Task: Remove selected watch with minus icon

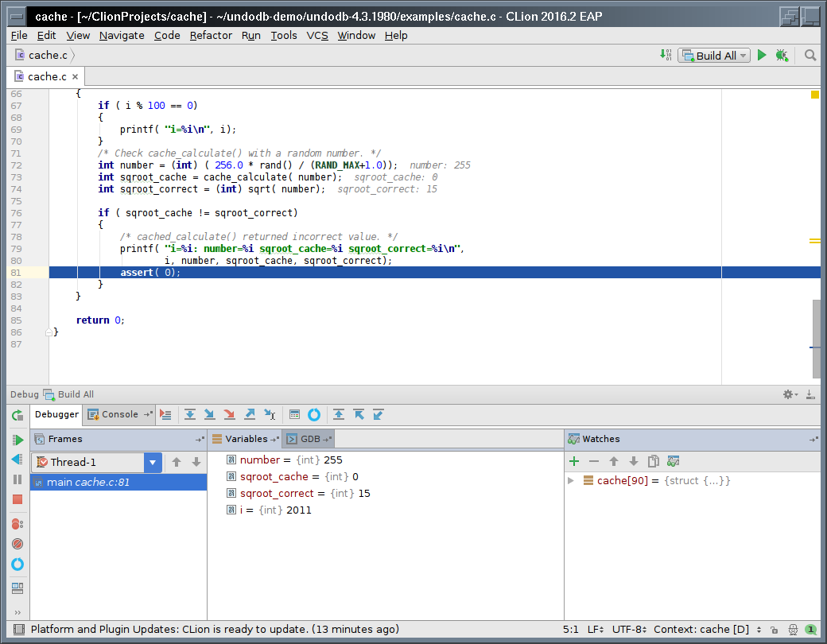Action: tap(594, 462)
